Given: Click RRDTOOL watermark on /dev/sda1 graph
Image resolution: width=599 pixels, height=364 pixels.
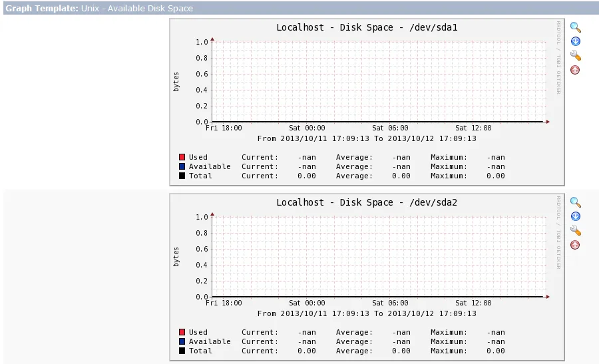Looking at the screenshot, I should (558, 57).
